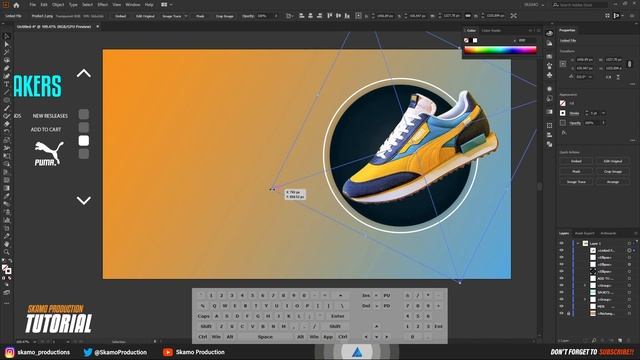Switch to the Color Guide tab

(x=491, y=31)
